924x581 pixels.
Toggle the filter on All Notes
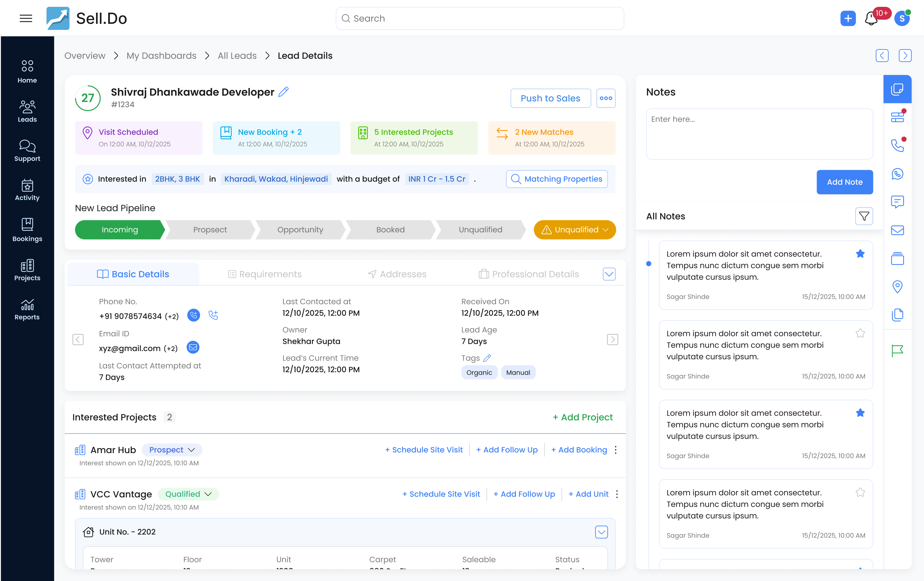point(864,216)
